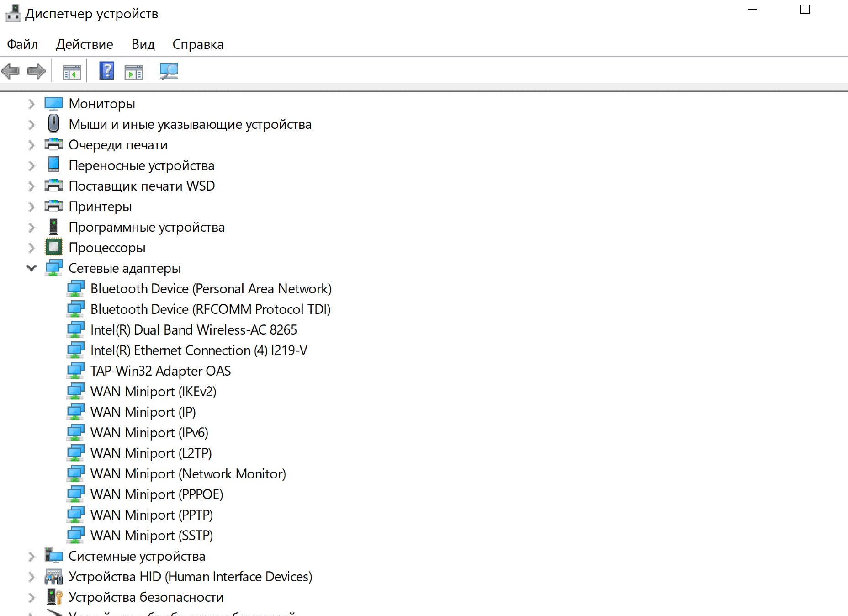Viewport: 848px width, 616px height.
Task: Select TAP-Win32 Adapter OAS
Action: click(x=160, y=371)
